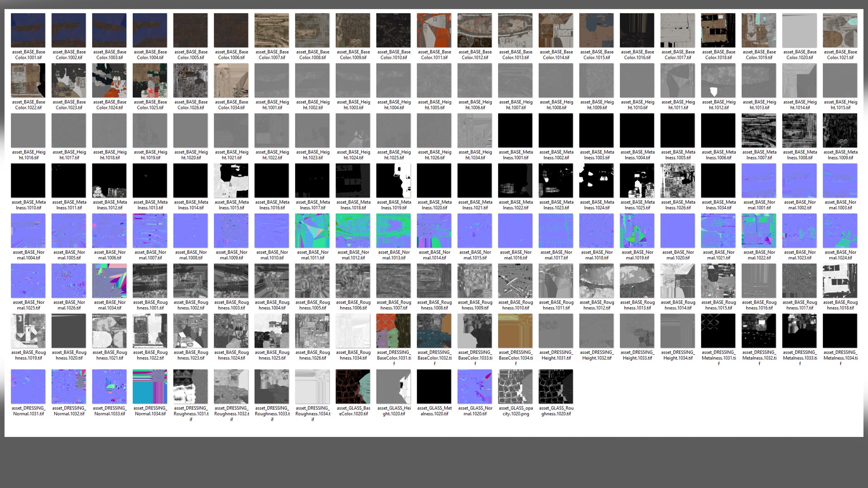Screen dimensions: 868x488
Task: Select the asset_DRESSING_Metalness.1034.tif thumbnail
Action: (x=840, y=331)
